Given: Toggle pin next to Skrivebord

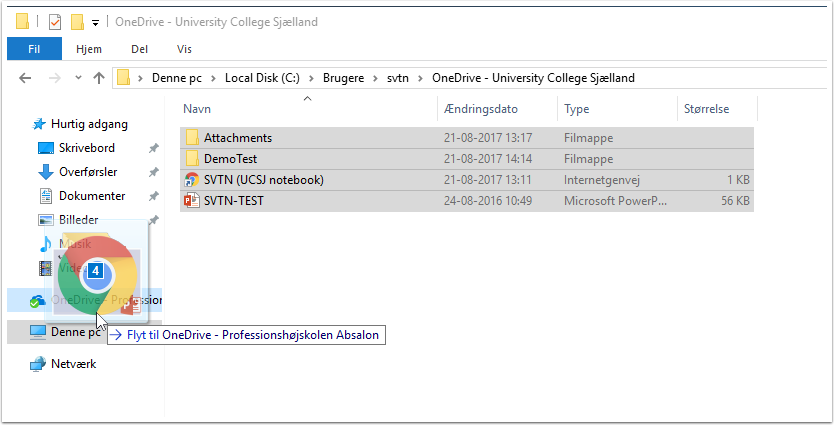Looking at the screenshot, I should click(154, 148).
